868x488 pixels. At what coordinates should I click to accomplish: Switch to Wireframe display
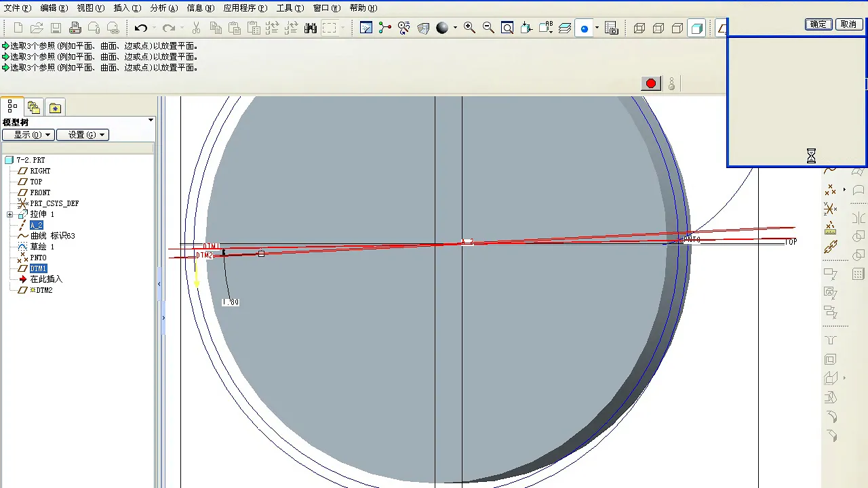click(x=639, y=28)
